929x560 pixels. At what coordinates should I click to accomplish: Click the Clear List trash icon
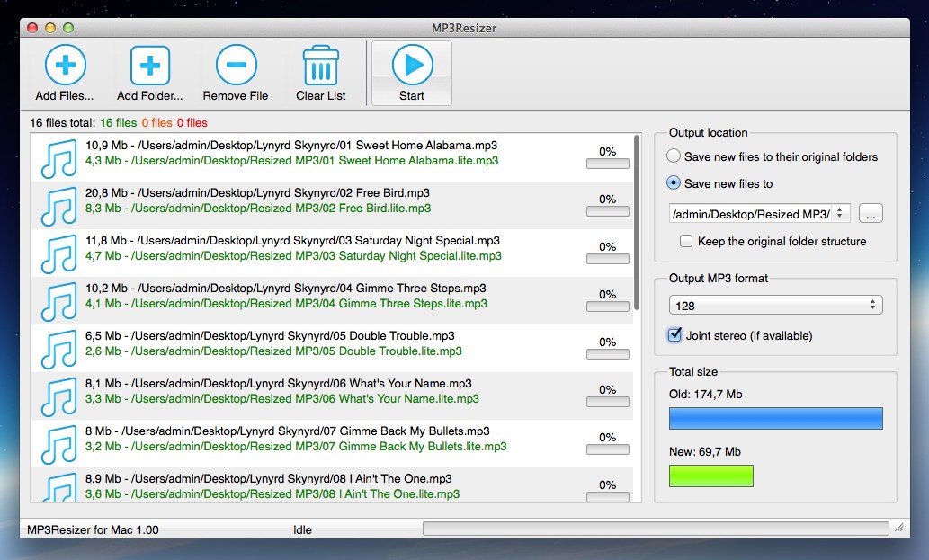pos(321,66)
